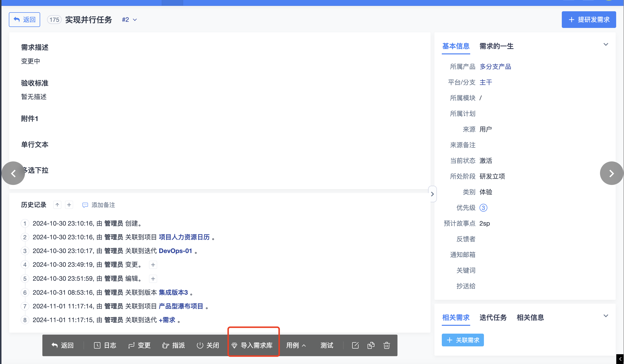Click the 关联需求 button
The image size is (624, 364).
click(x=463, y=340)
